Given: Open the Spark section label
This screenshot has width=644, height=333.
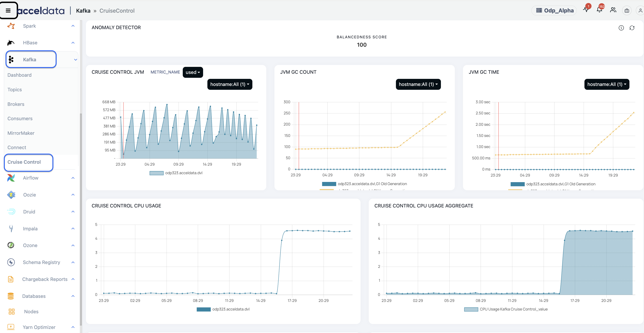Looking at the screenshot, I should (30, 26).
